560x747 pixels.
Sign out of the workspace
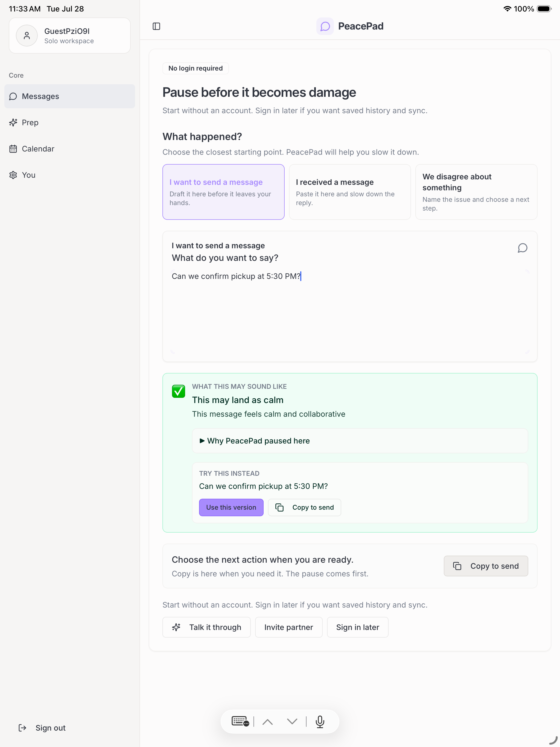point(42,728)
